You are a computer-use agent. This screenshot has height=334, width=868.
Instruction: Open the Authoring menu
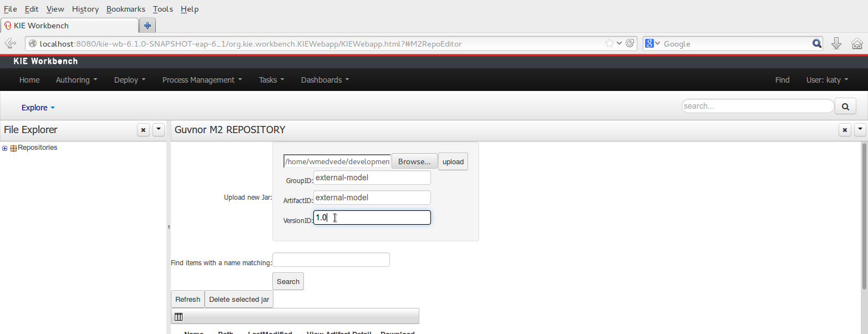77,80
